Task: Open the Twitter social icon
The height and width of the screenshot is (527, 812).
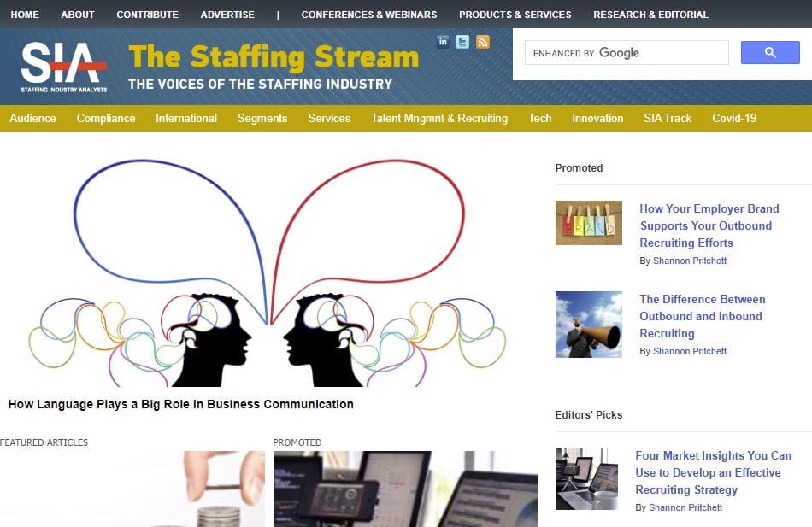Action: pos(462,41)
